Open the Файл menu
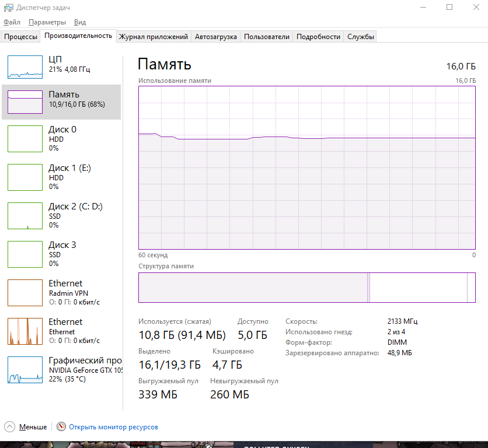This screenshot has height=448, width=488. coord(12,22)
